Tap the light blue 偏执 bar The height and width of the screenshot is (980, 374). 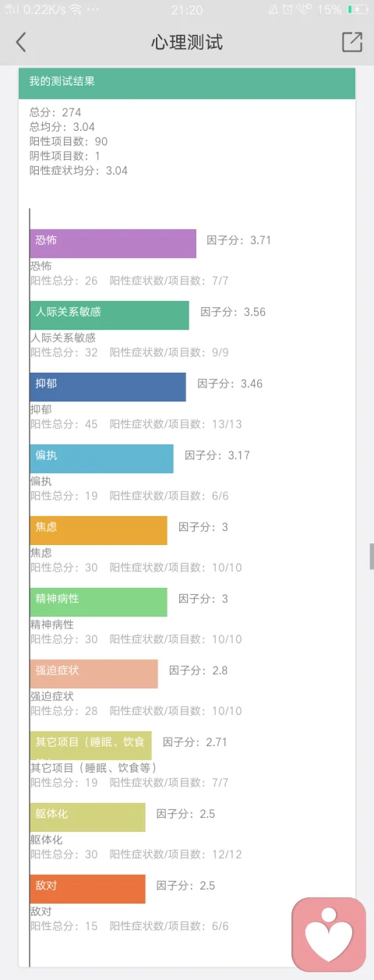(x=101, y=458)
